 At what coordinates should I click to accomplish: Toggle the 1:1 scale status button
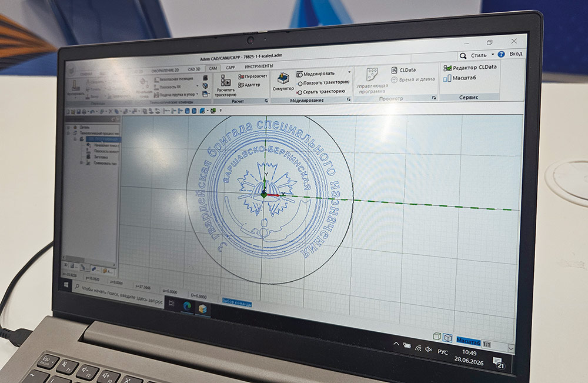[486, 344]
